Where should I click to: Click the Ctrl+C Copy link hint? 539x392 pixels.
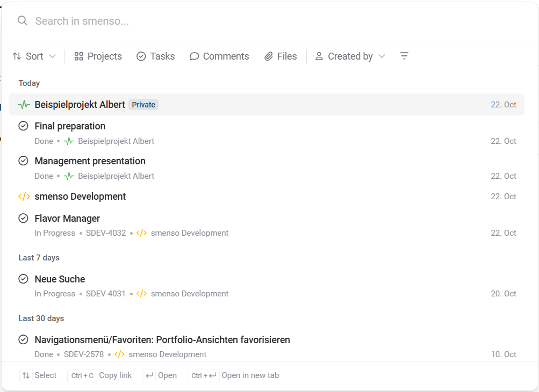(100, 375)
